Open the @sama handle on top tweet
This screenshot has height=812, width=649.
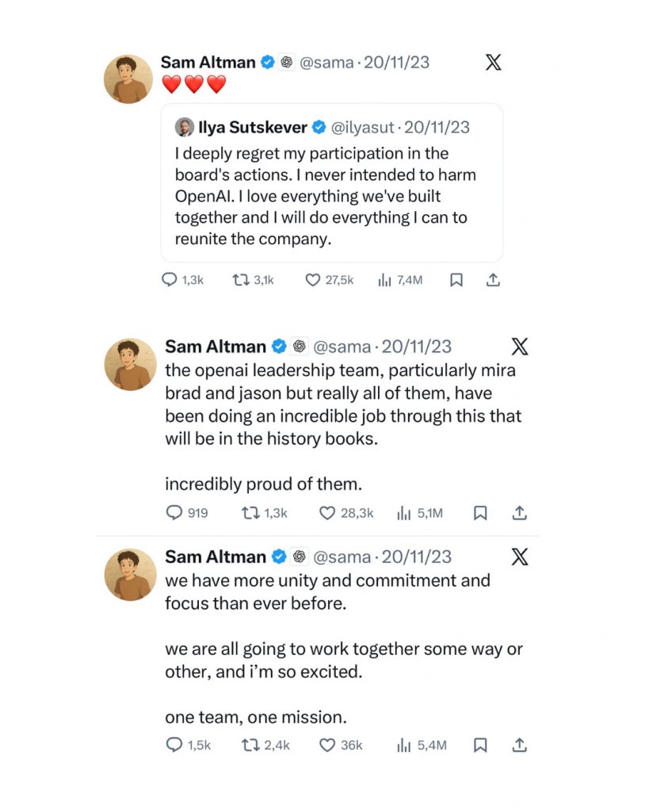point(326,63)
